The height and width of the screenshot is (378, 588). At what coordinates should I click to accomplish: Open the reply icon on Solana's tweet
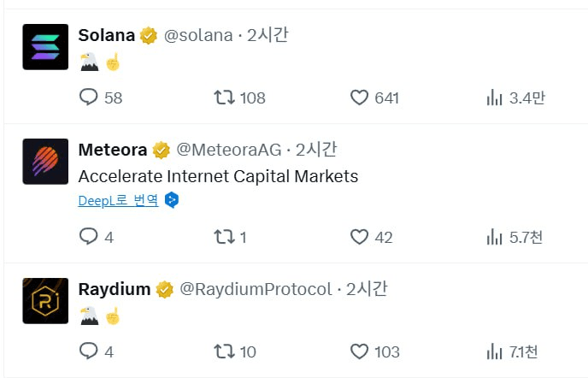(x=89, y=97)
